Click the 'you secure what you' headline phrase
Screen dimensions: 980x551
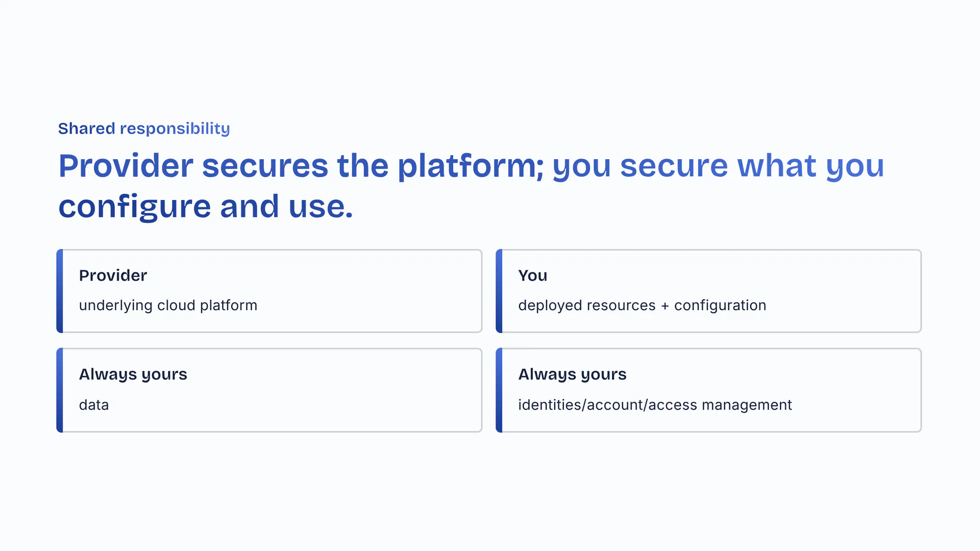click(718, 166)
